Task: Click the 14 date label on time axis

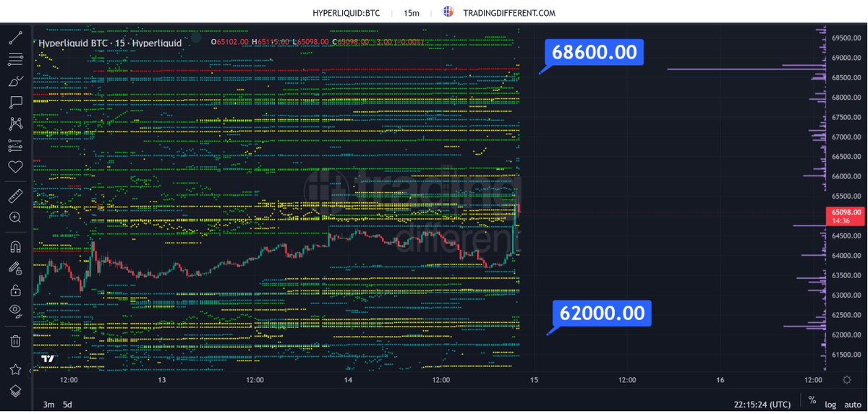Action: [348, 380]
